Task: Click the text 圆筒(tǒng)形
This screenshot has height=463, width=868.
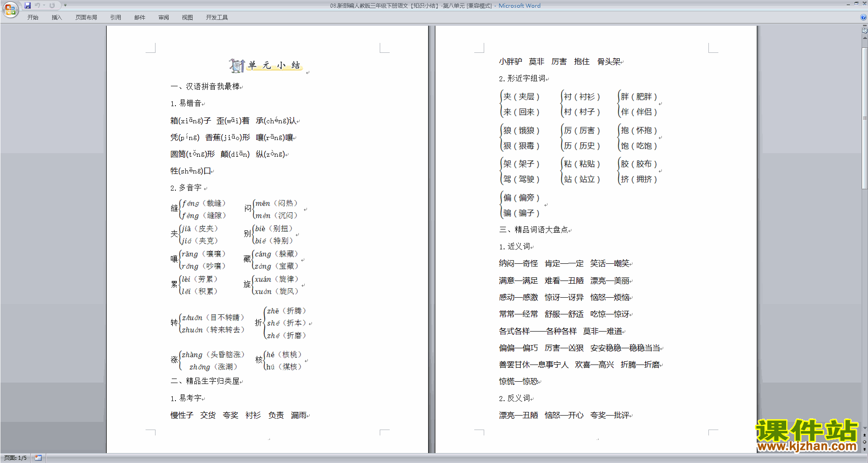Action: 193,154
